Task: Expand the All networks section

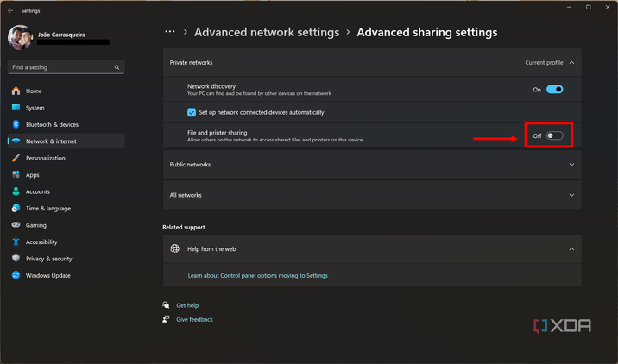Action: point(571,195)
